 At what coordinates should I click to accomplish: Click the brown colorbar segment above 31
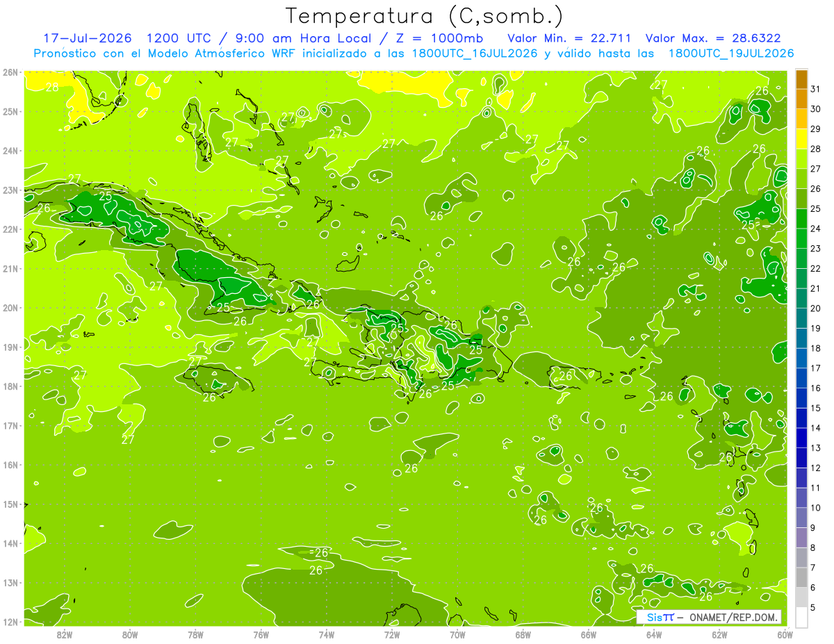(x=801, y=80)
